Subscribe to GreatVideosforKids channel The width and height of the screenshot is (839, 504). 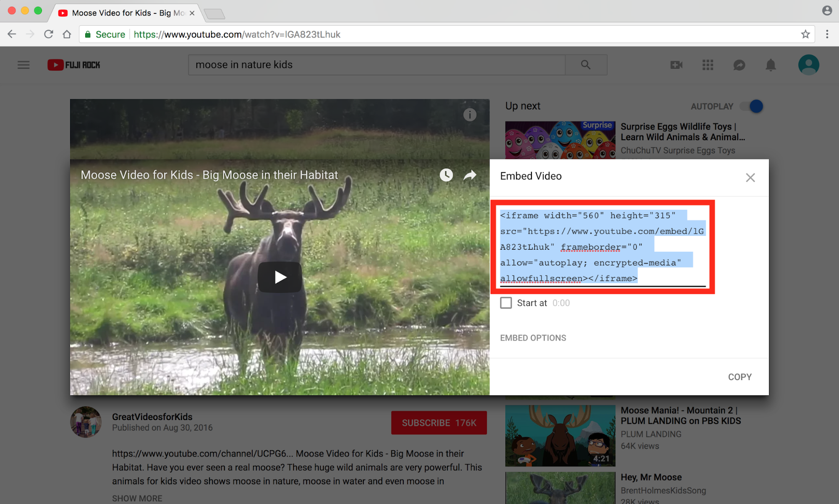tap(439, 423)
